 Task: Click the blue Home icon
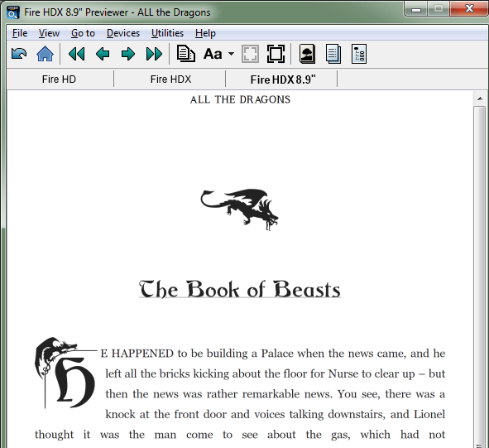click(x=45, y=54)
